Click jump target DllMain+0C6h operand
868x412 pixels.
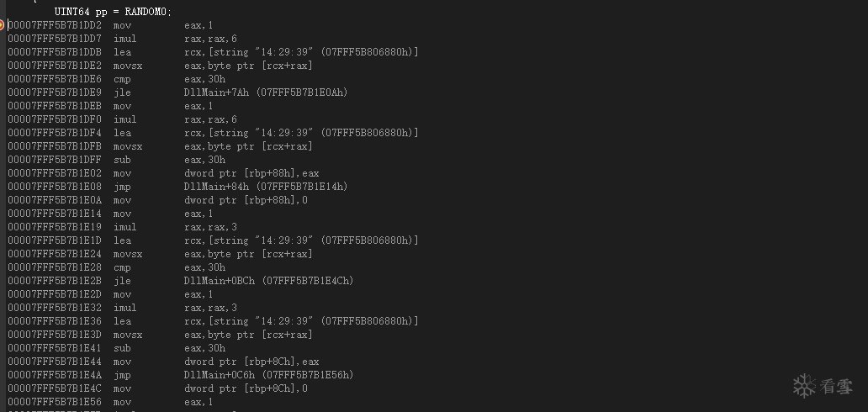(269, 375)
